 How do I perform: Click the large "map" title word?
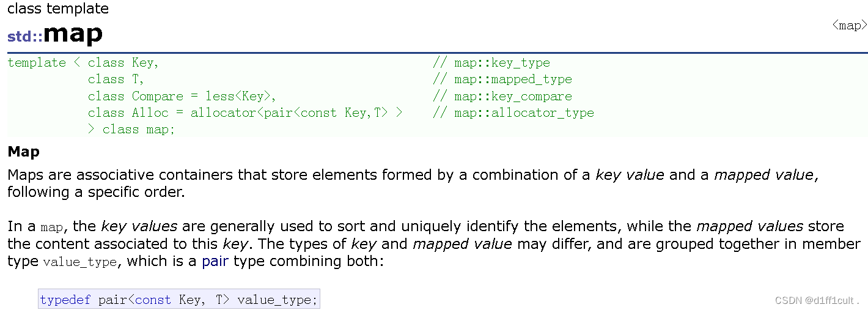(73, 34)
